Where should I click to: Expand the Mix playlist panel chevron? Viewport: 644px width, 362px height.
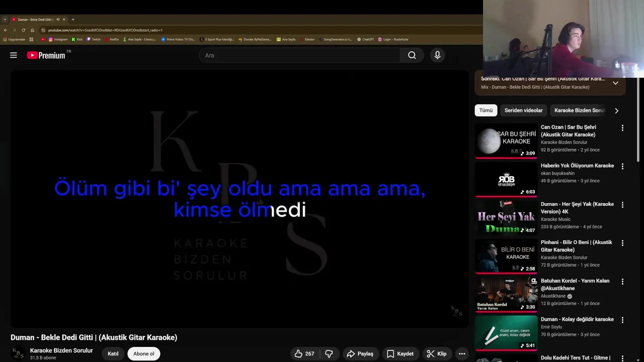point(615,83)
